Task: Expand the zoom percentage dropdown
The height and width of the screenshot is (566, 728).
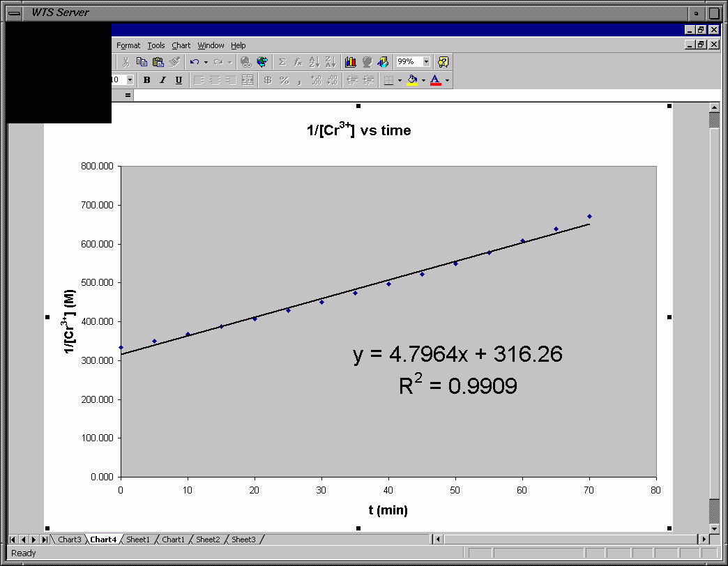Action: coord(426,62)
